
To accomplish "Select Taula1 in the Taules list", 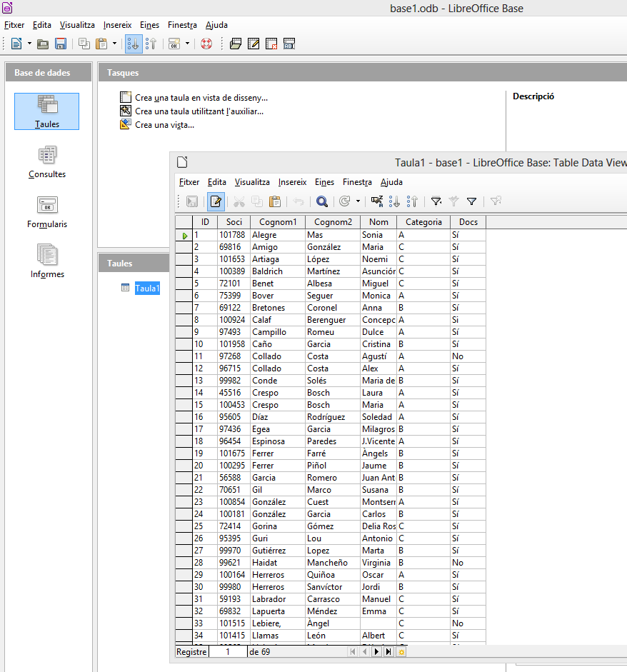I will tap(147, 289).
